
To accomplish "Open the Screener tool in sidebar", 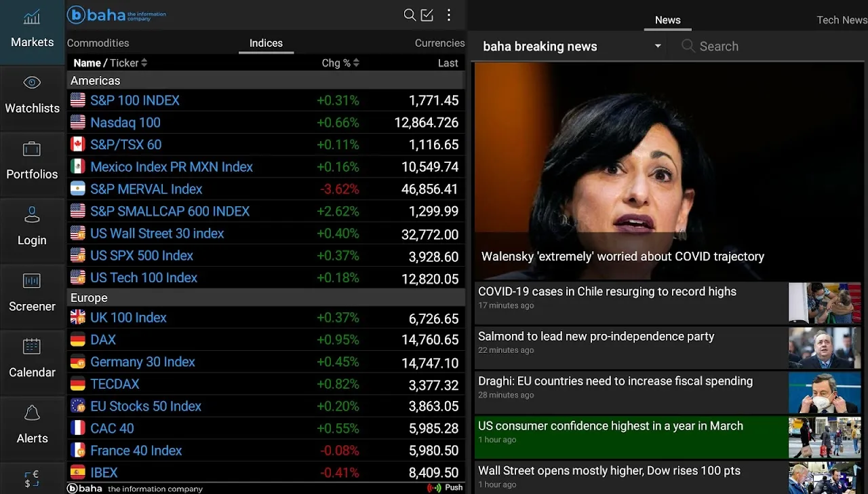I will coord(32,294).
